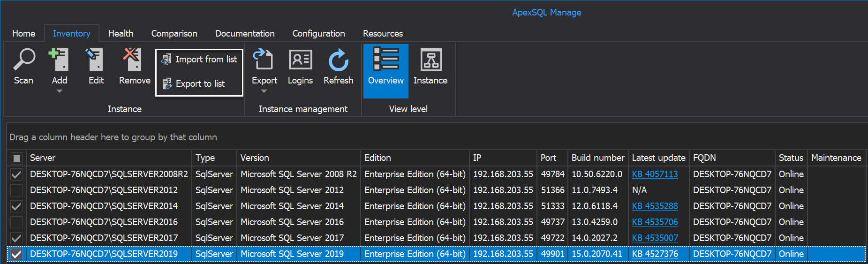Viewport: 868px width, 264px height.
Task: Select the DESKTOP-76NQCD7\SQLSERVER2008R2 server cell
Action: (109, 174)
